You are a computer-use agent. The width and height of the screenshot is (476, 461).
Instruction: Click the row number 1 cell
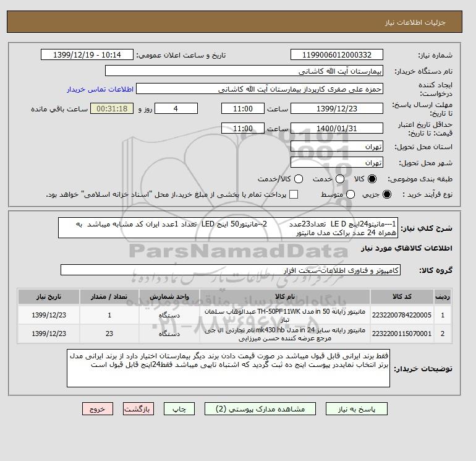pyautogui.click(x=442, y=315)
